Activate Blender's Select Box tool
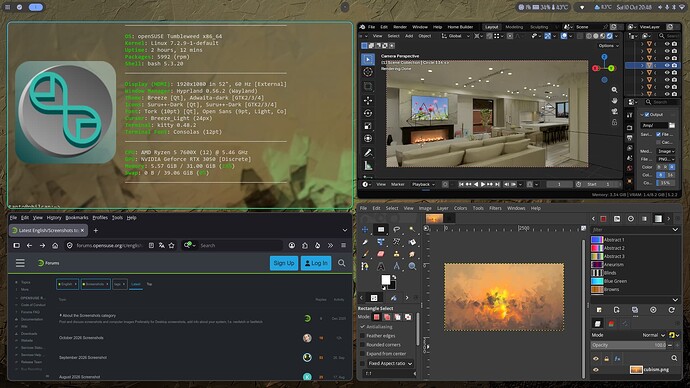Image resolution: width=690 pixels, height=388 pixels. coord(368,59)
